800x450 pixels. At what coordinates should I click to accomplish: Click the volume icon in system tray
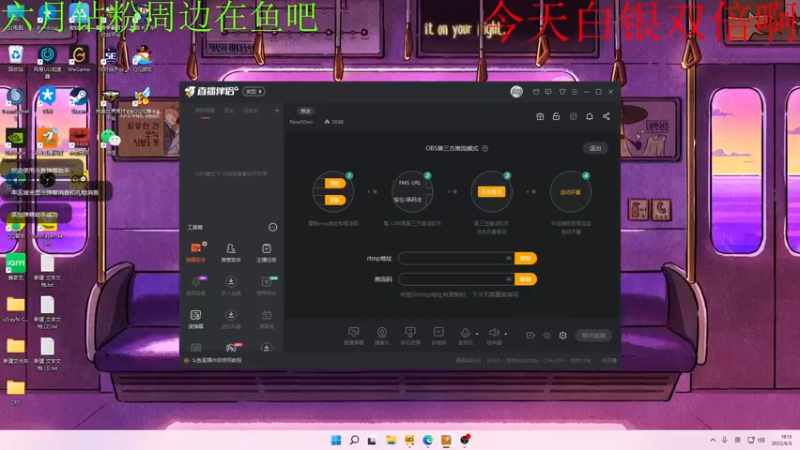(x=761, y=440)
